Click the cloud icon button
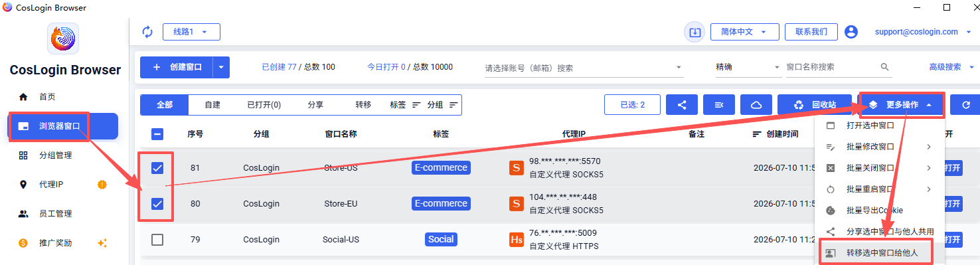Image resolution: width=980 pixels, height=265 pixels. (756, 105)
